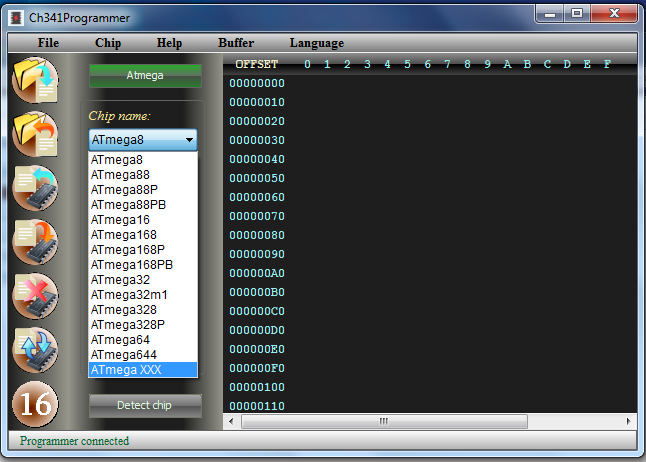Viewport: 646px width, 462px height.
Task: Click the Detect chip button
Action: click(145, 406)
